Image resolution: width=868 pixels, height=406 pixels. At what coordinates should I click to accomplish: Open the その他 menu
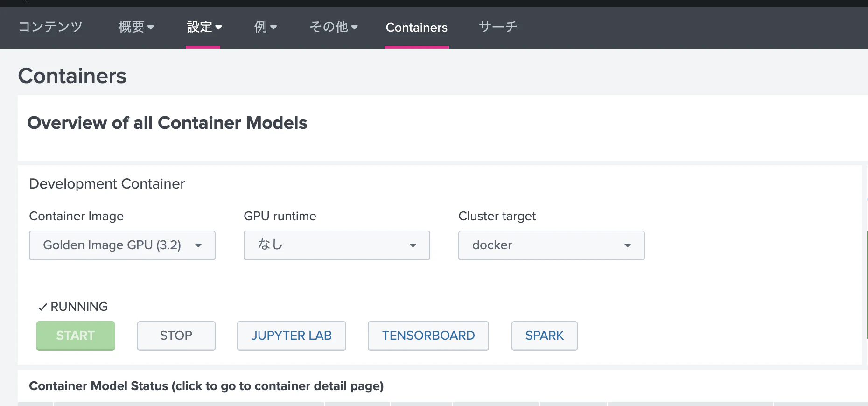(333, 27)
